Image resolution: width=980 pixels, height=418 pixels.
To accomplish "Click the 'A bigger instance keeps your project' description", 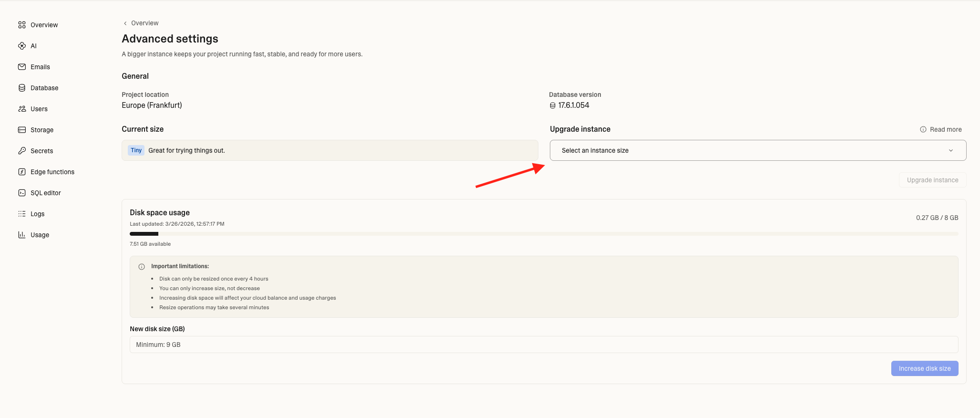I will coord(242,54).
